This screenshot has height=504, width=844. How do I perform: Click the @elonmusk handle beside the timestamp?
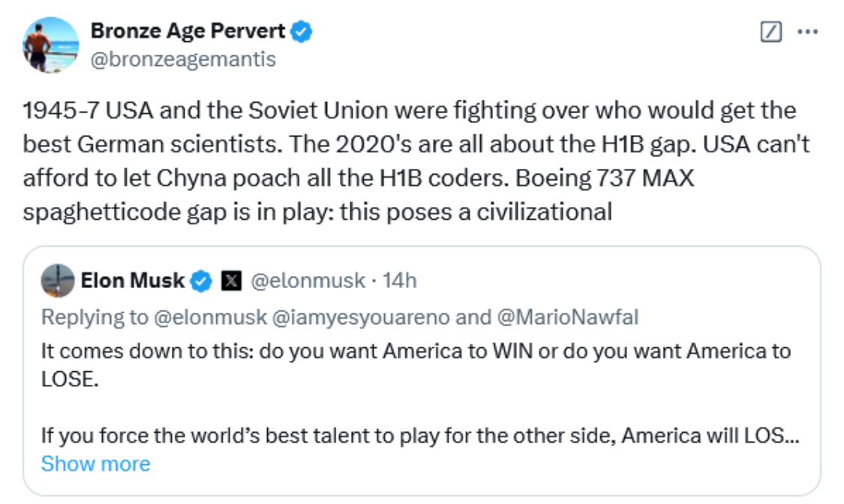(x=308, y=281)
